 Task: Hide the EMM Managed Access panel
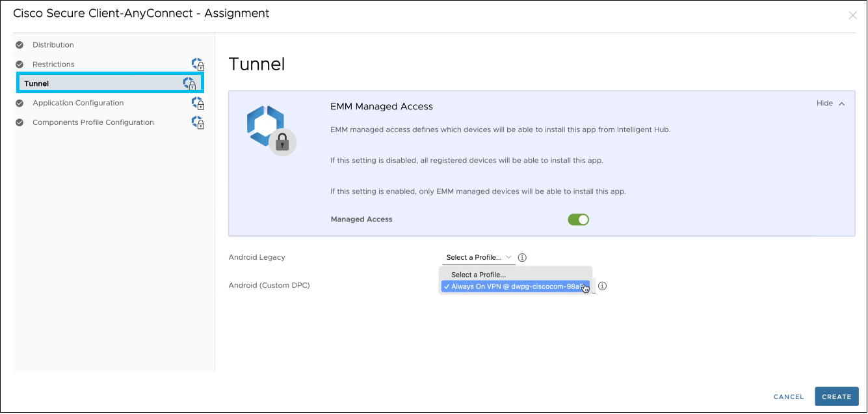[x=831, y=103]
